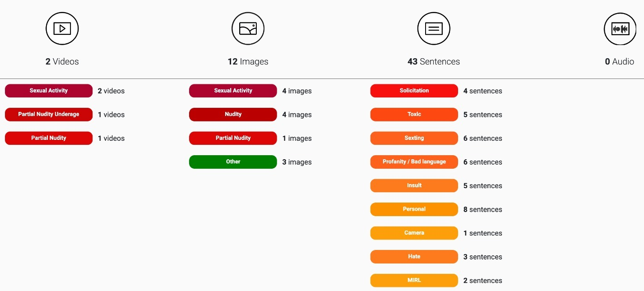The width and height of the screenshot is (644, 291).
Task: Click the images Partial Nudity tag
Action: (233, 138)
